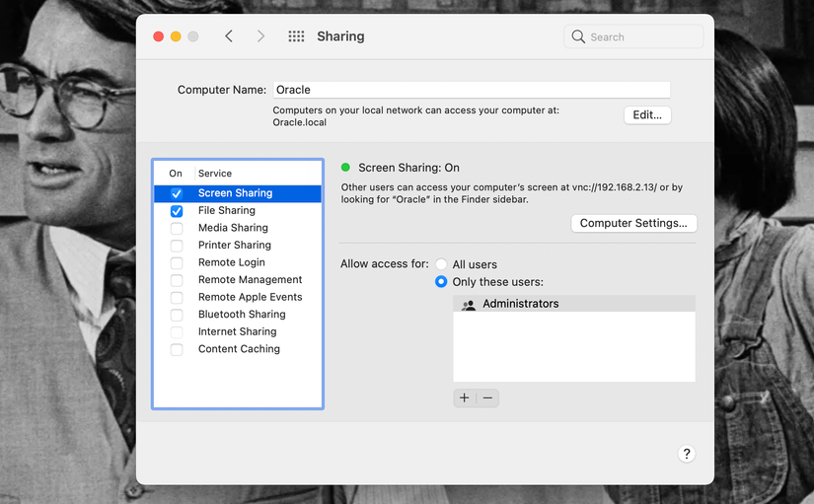The height and width of the screenshot is (504, 814).
Task: Click into the Computer Name field
Action: click(472, 90)
